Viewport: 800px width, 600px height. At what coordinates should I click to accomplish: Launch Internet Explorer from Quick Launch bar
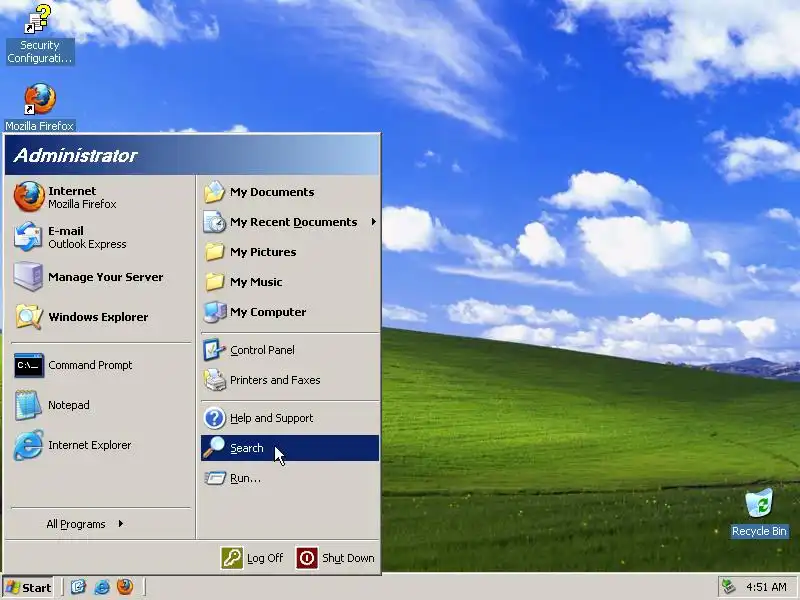point(102,587)
